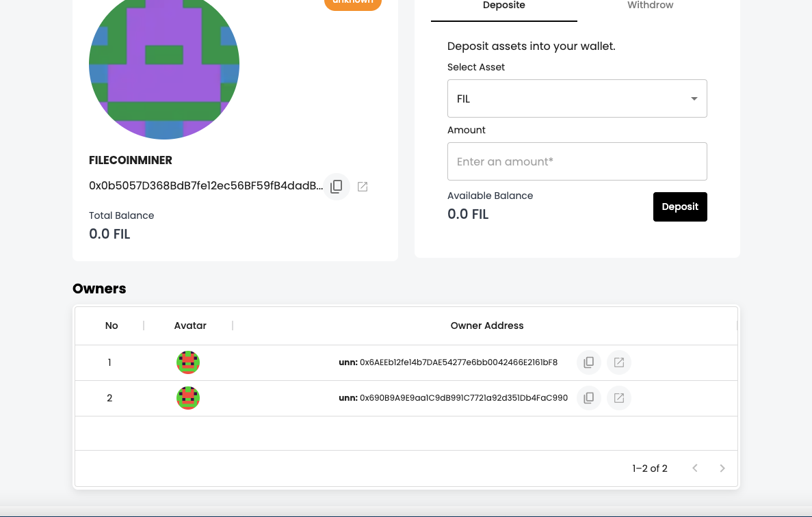
Task: Open owner 1's address externally
Action: click(x=619, y=362)
